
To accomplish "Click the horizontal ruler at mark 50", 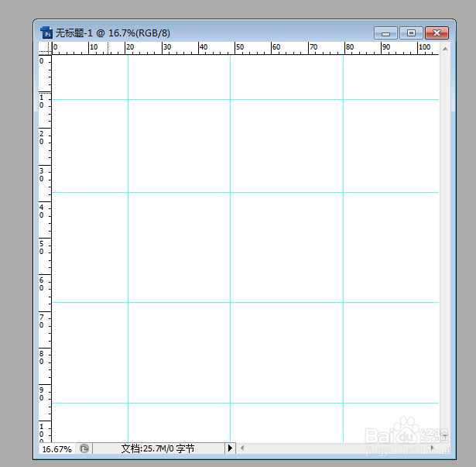I will tap(240, 47).
